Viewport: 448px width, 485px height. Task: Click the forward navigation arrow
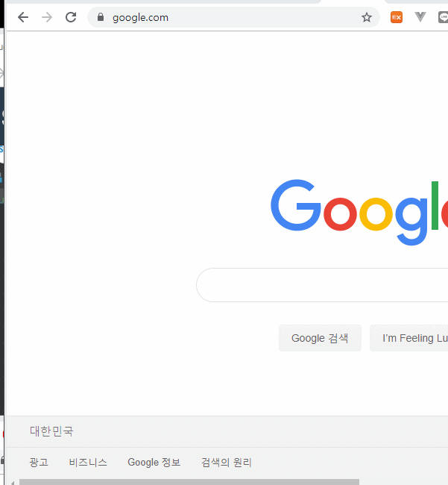click(x=47, y=17)
